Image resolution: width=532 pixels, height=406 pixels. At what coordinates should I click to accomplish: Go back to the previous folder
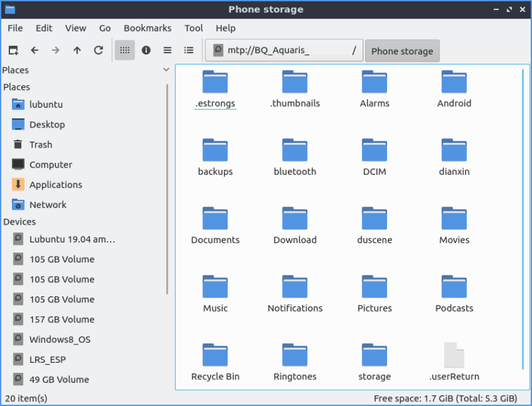[x=35, y=51]
